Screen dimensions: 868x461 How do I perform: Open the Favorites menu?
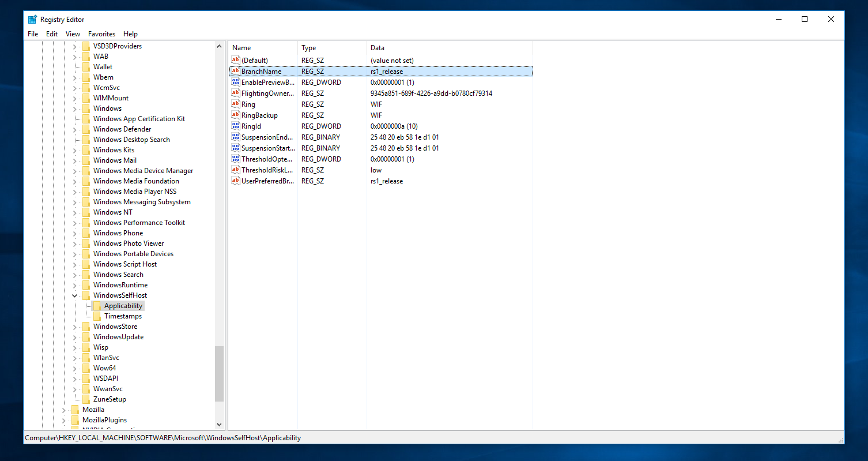[x=102, y=34]
